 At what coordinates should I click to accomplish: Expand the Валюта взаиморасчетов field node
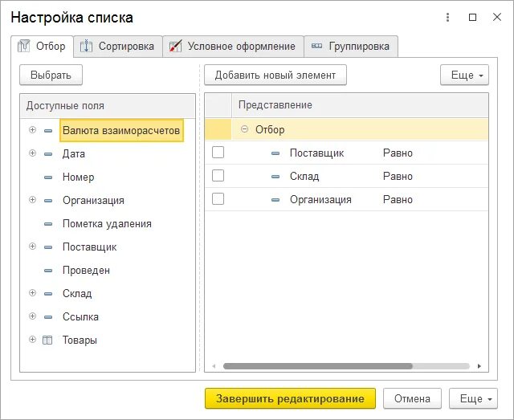(x=32, y=130)
